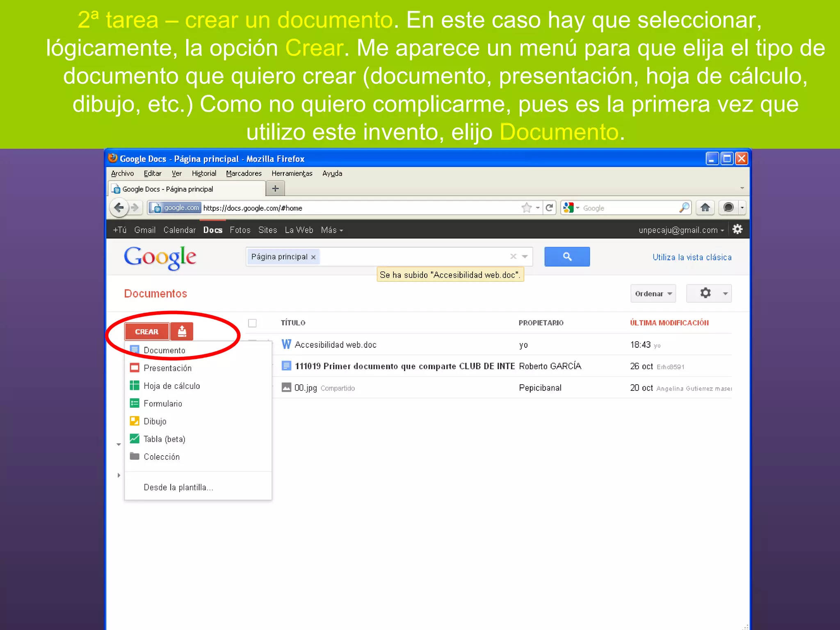Clear the Docs search box with X
The image size is (840, 630).
tap(513, 256)
